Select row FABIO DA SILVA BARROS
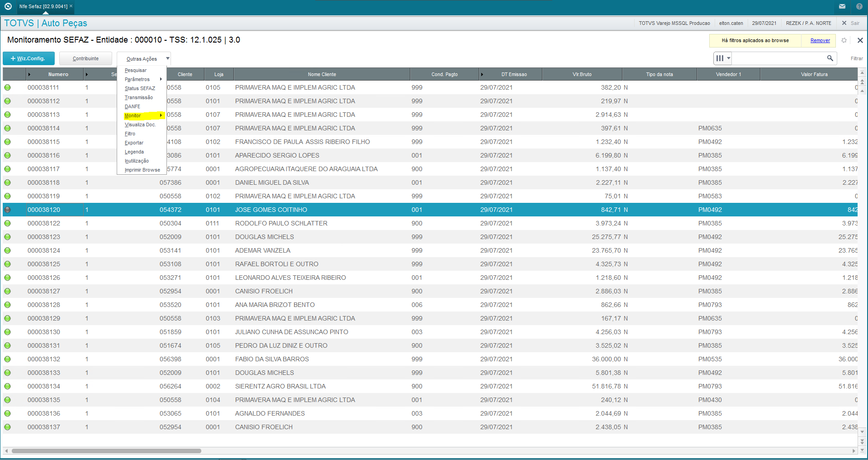The height and width of the screenshot is (460, 868). [430, 359]
